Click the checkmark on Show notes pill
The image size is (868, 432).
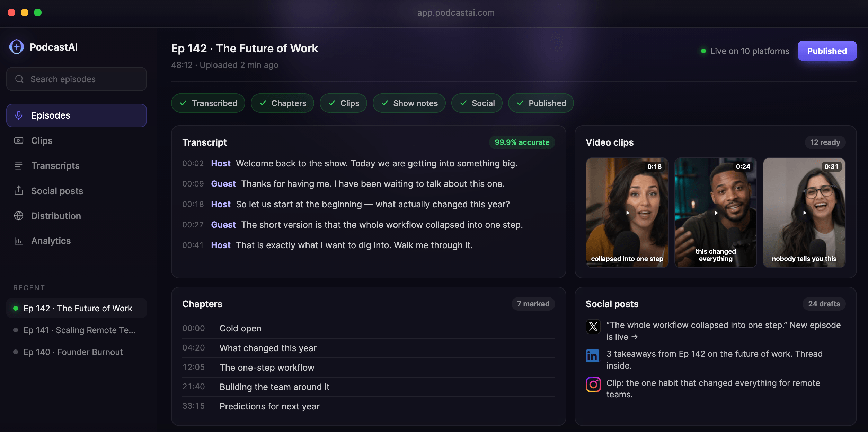385,103
